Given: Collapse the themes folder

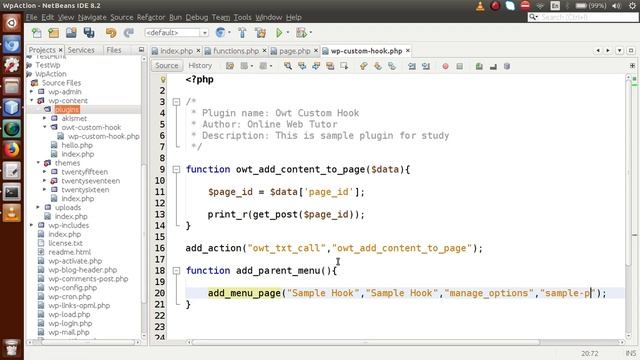Looking at the screenshot, I should [x=38, y=163].
